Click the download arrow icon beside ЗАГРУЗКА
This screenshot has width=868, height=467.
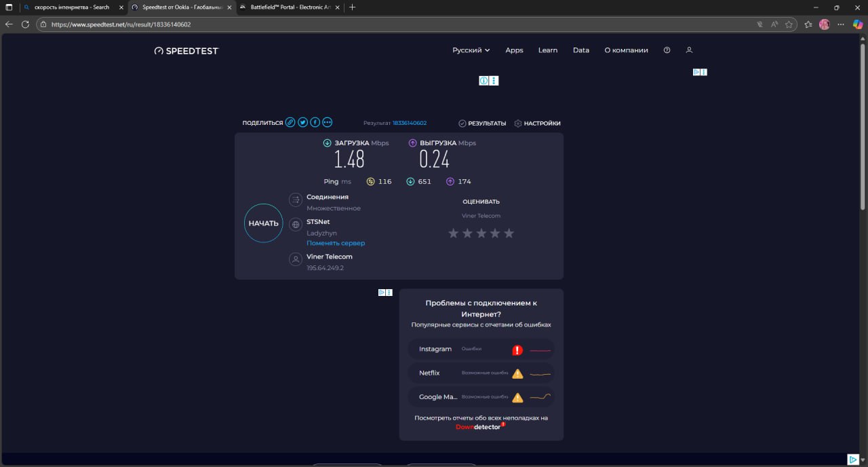pos(327,143)
